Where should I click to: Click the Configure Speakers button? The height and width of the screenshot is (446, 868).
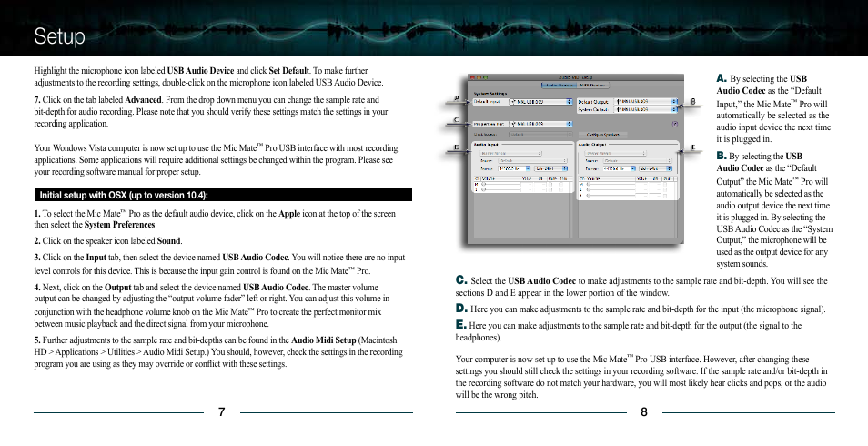coord(603,135)
